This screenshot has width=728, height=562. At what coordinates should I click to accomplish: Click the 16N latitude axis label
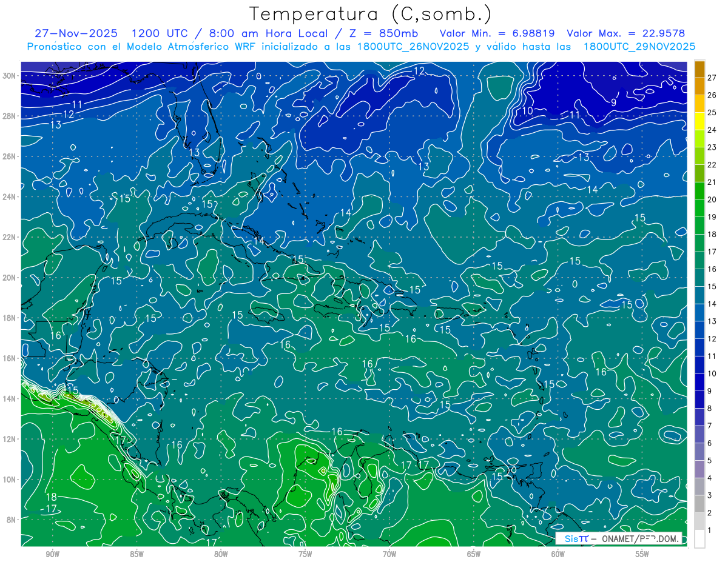pos(10,358)
